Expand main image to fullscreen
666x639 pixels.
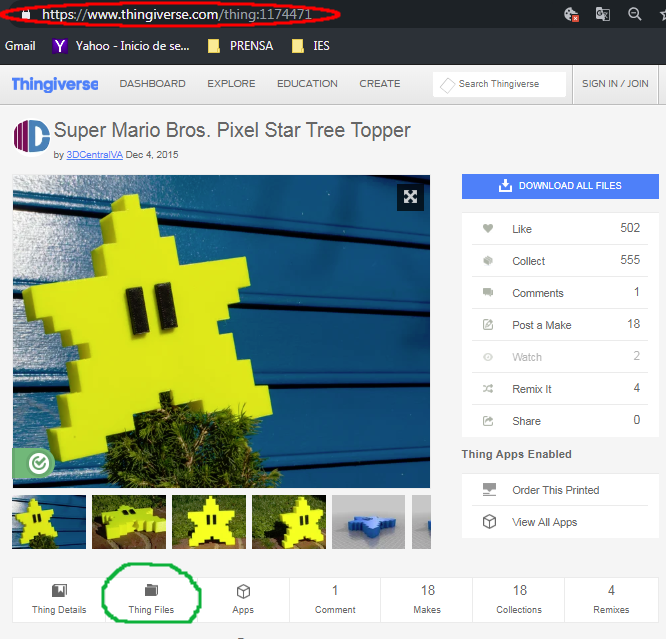[410, 197]
